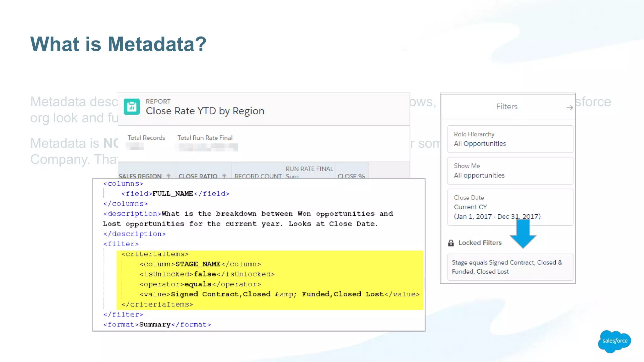Click the Filters panel heading
This screenshot has width=644, height=362.
[x=507, y=107]
